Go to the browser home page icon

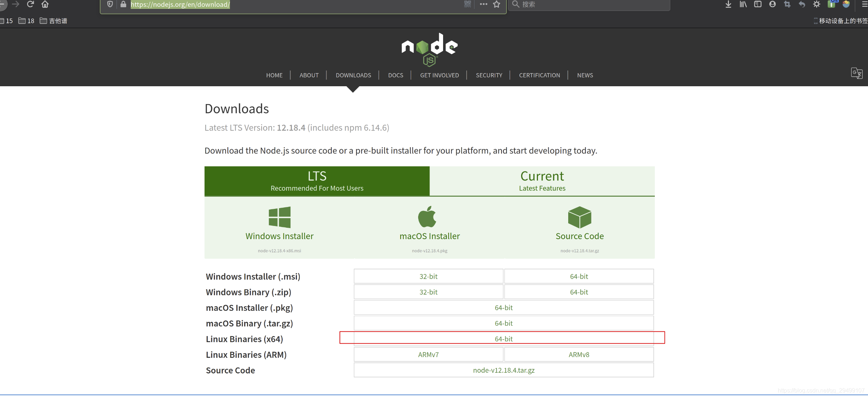click(45, 4)
